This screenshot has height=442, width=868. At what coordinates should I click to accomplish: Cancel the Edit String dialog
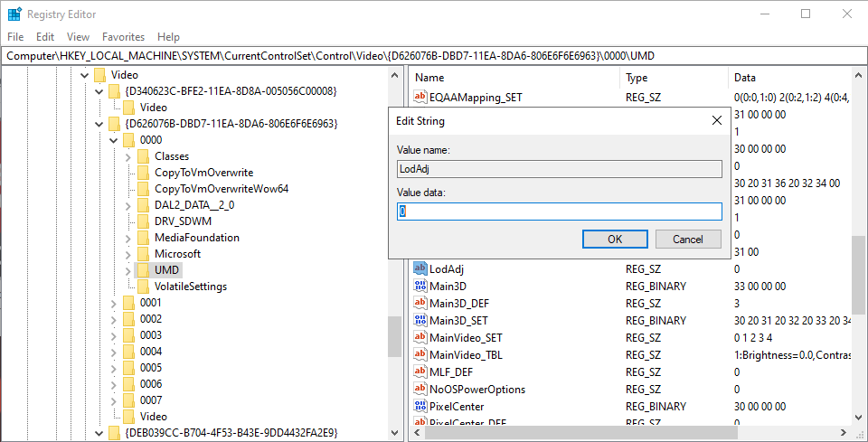coord(688,239)
